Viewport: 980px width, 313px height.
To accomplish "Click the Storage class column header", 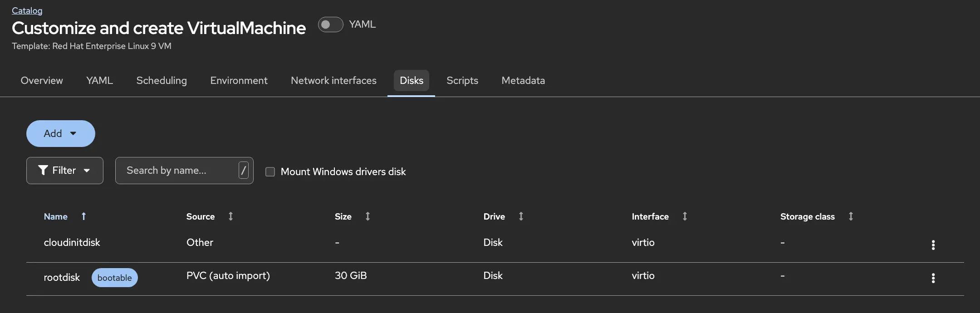I will click(x=808, y=216).
